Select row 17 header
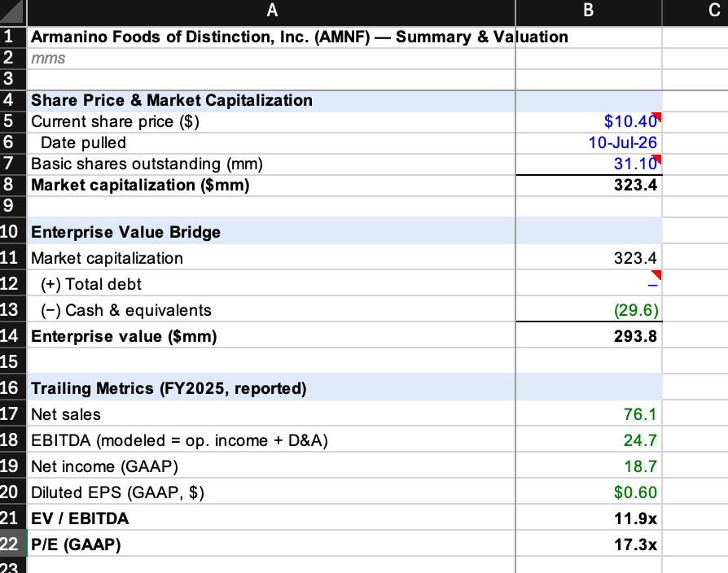Viewport: 728px width, 573px height. (x=13, y=413)
